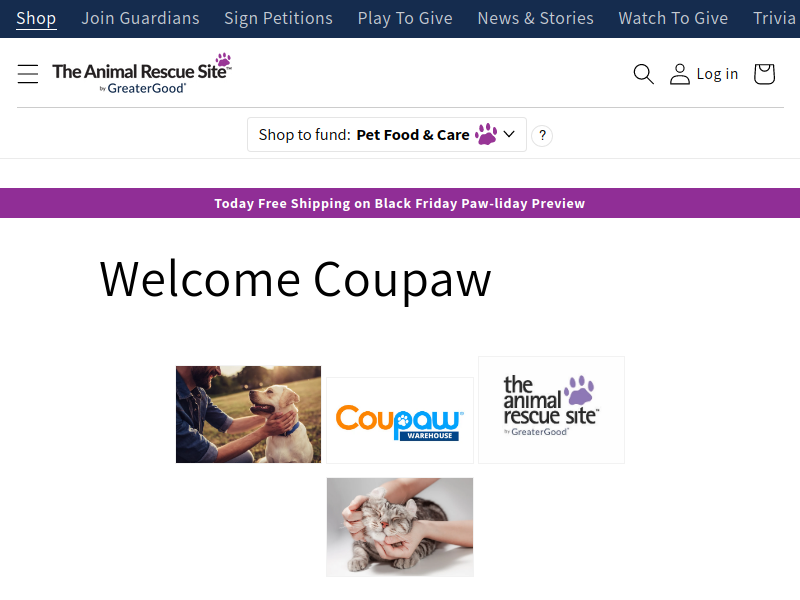Select Play To Give

pyautogui.click(x=405, y=18)
